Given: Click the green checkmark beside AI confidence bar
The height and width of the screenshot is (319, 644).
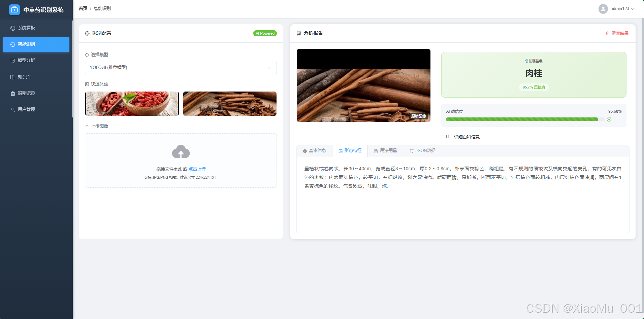Looking at the screenshot, I should (609, 119).
